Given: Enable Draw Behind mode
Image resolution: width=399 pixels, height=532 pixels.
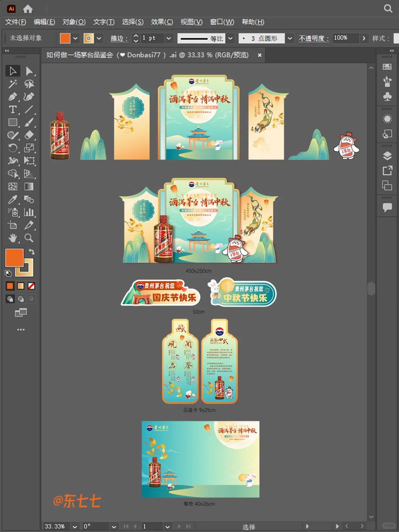Looking at the screenshot, I should (x=21, y=299).
